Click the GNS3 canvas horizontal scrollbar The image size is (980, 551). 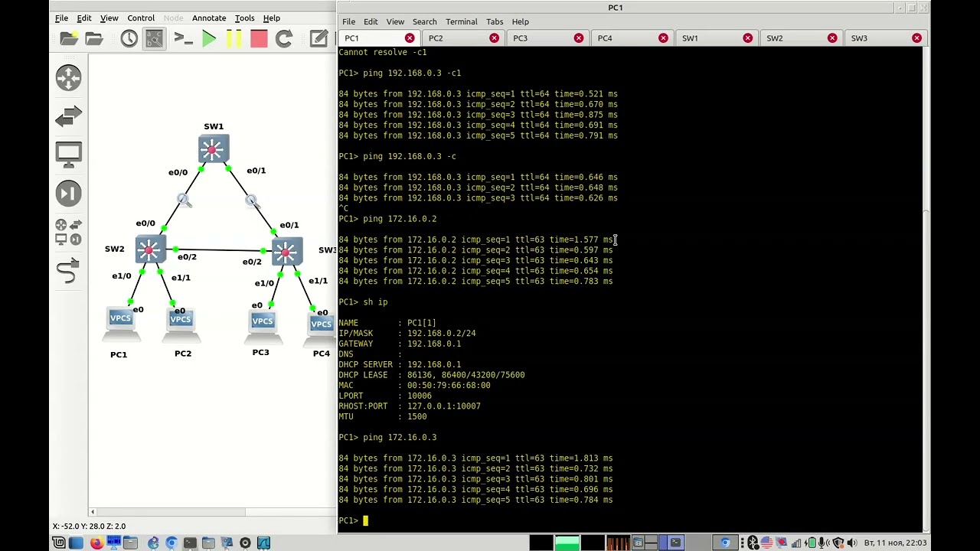213,512
